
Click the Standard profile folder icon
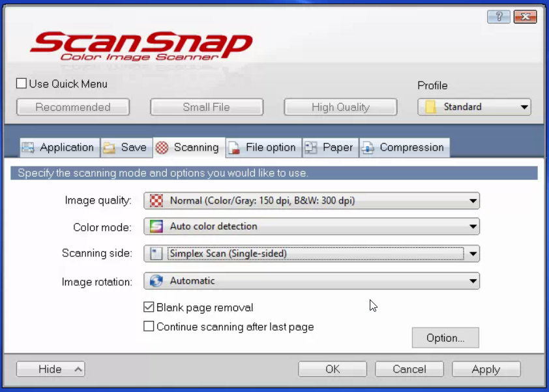coord(430,107)
